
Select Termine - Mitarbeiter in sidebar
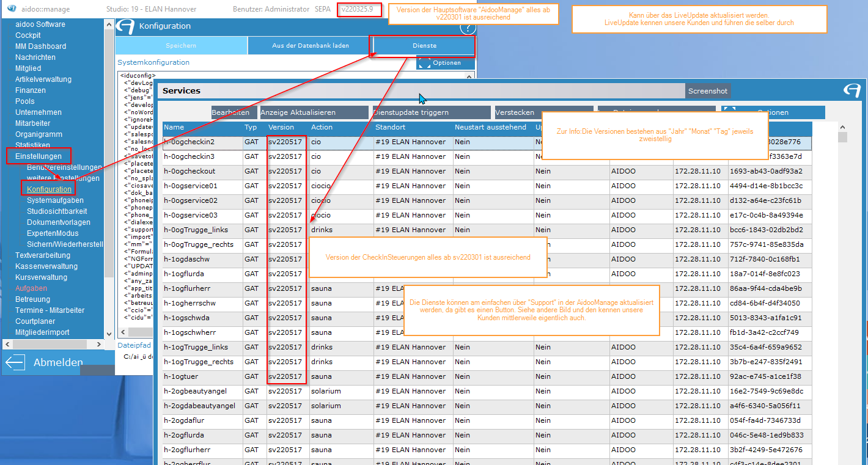click(50, 310)
